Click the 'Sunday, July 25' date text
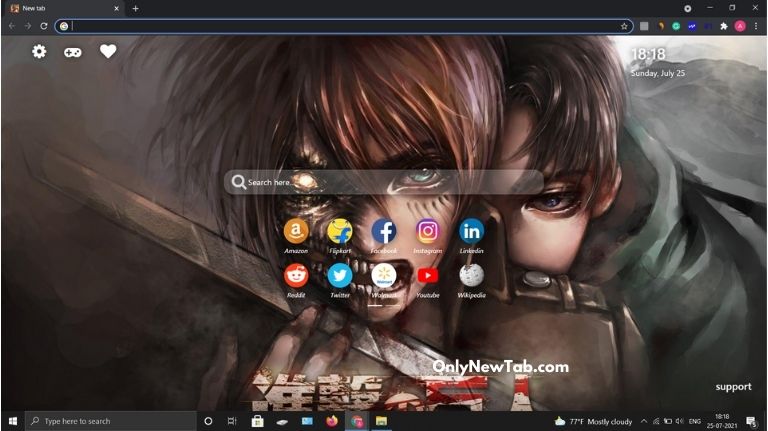The image size is (768, 431). pyautogui.click(x=657, y=73)
